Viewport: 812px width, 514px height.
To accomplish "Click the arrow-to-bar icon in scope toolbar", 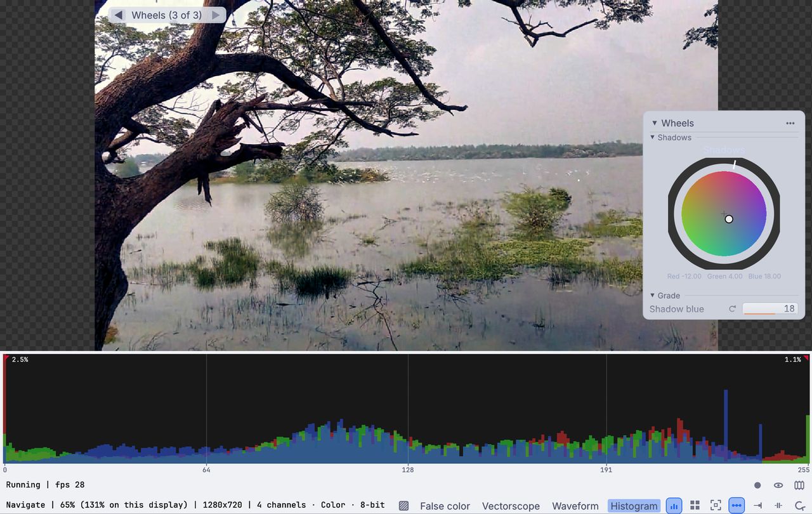I will click(757, 506).
